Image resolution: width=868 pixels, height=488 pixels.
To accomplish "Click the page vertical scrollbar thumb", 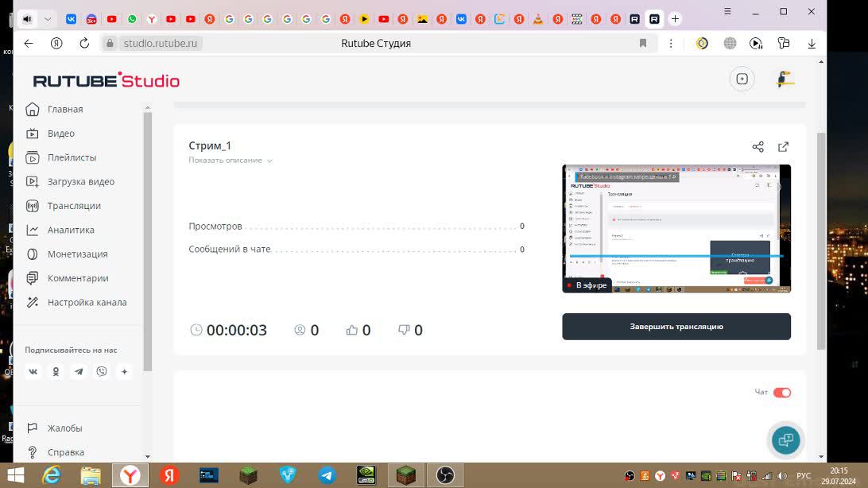I will coord(821,241).
